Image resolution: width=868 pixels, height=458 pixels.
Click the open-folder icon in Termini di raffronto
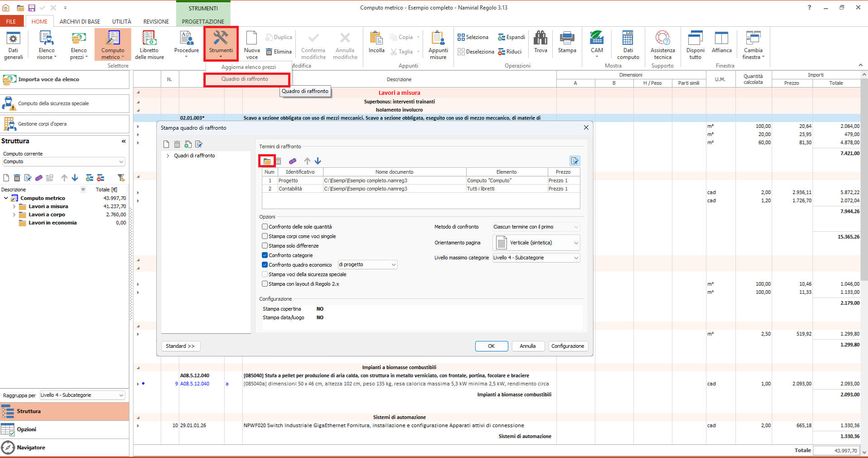coord(267,161)
